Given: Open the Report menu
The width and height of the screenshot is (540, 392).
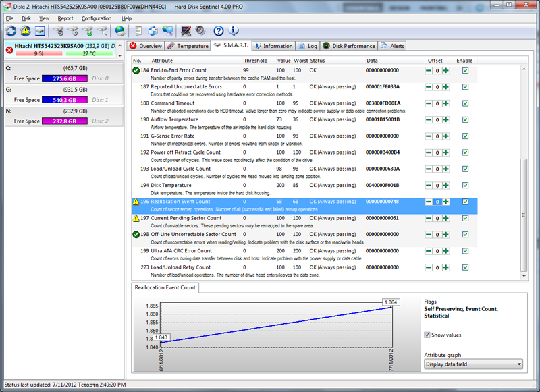Looking at the screenshot, I should 65,18.
